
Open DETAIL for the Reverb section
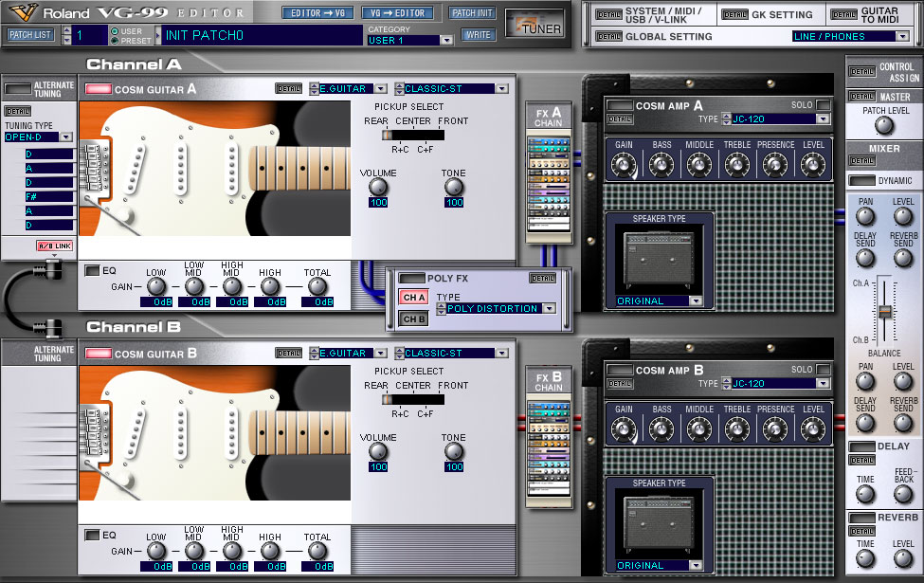pyautogui.click(x=862, y=530)
